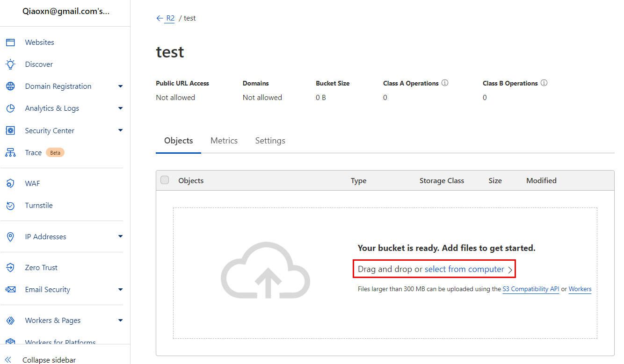This screenshot has height=364, width=624.
Task: Click the Storage Class column header
Action: tap(442, 180)
